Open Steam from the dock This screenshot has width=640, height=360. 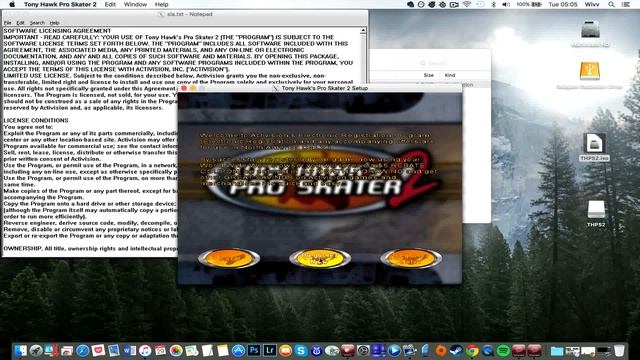point(456,351)
